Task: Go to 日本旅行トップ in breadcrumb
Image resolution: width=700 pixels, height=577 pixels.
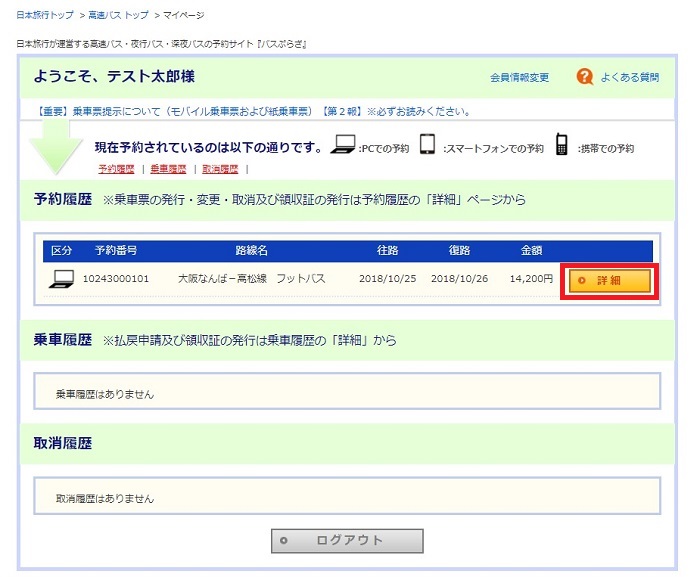Action: coord(44,17)
